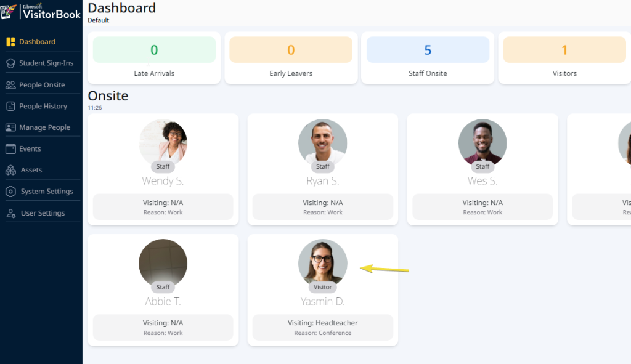
Task: Click Wendy S. profile photo
Action: pyautogui.click(x=163, y=143)
